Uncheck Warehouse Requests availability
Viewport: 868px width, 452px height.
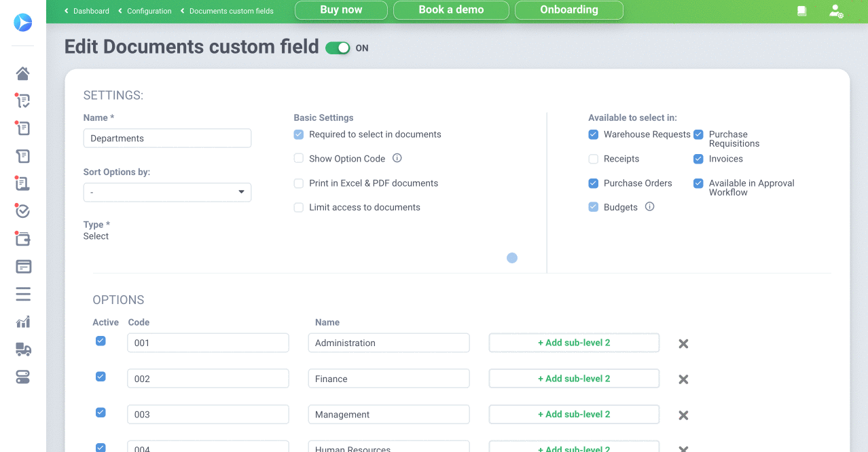pos(594,134)
